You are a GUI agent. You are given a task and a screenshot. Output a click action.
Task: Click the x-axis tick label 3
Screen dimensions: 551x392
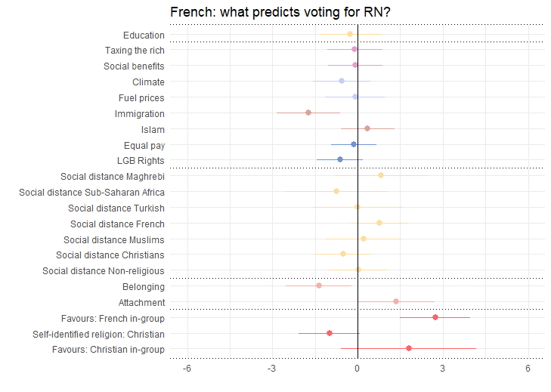tap(442, 369)
